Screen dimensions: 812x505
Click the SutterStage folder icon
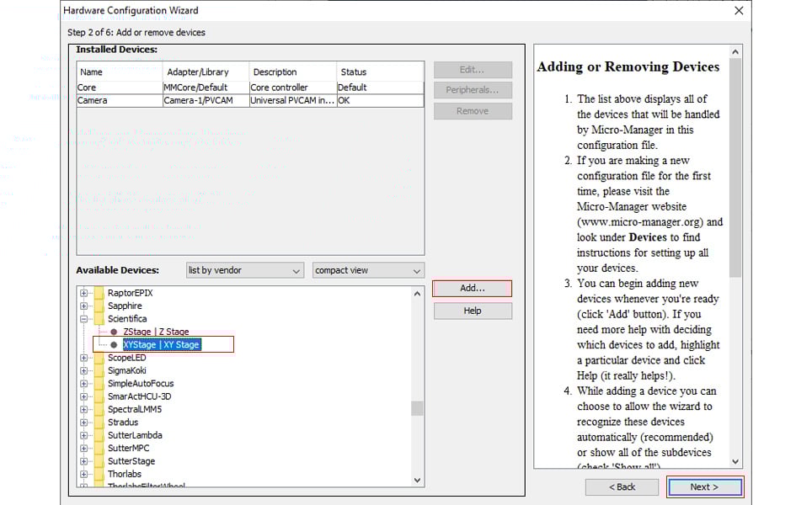coord(99,461)
